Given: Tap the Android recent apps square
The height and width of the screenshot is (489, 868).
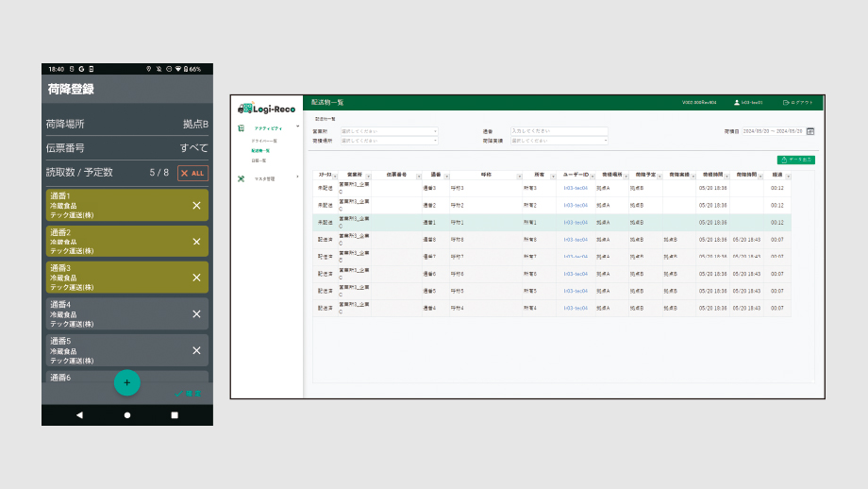Looking at the screenshot, I should 175,414.
